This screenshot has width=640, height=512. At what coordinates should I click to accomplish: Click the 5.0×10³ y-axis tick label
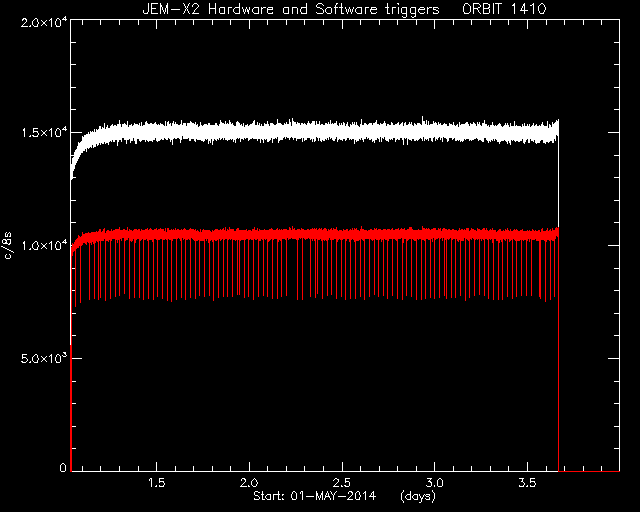coord(44,358)
